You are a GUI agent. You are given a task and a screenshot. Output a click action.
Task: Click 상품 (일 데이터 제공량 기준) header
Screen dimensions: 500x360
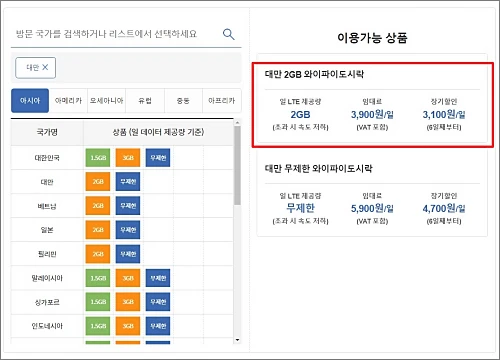(x=158, y=132)
